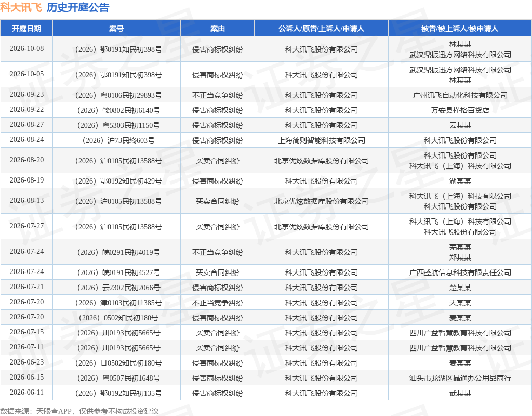Screen dimensions: 532x416
Task: Click defendant 汕头市龙湖区晶通办公用品商行
Action: click(x=460, y=379)
